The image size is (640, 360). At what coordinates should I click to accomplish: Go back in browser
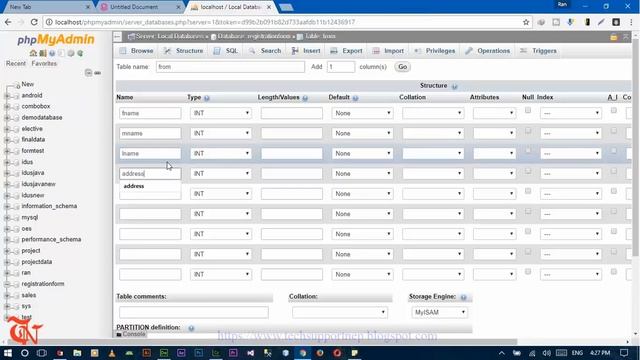[x=8, y=22]
